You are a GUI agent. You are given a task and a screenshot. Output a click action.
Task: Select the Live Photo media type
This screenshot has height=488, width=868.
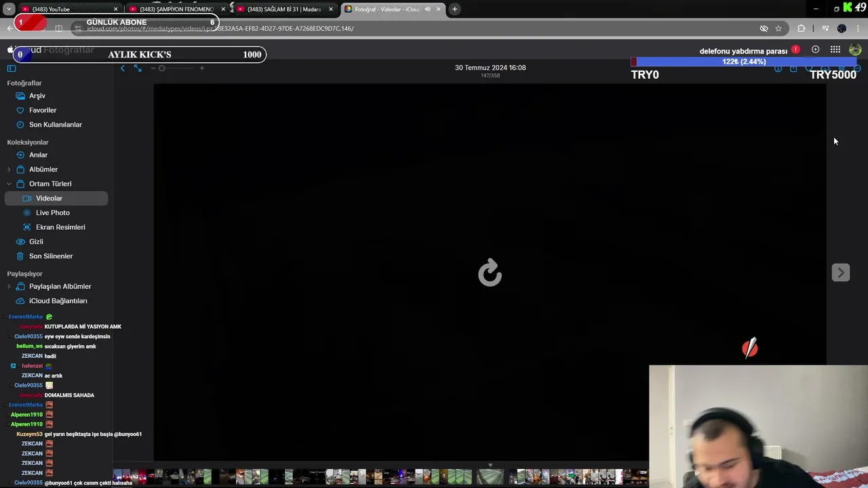pyautogui.click(x=53, y=213)
